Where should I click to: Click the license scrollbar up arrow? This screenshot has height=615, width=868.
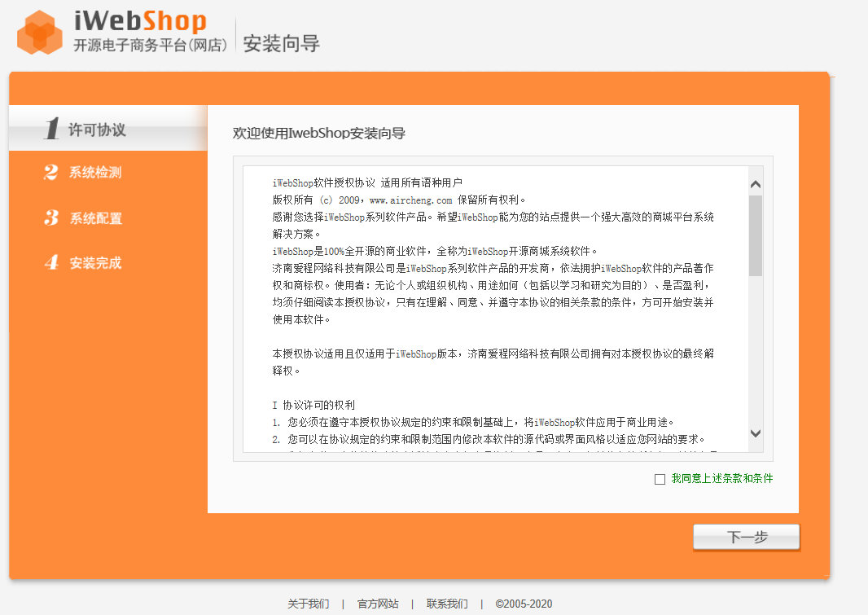click(x=755, y=184)
